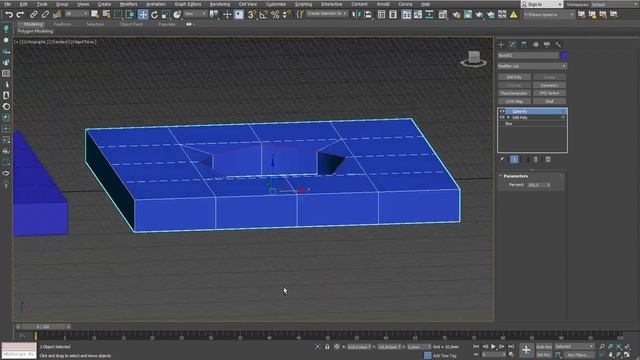Open the Customize menu
Screen dimensions: 640x360
point(276,4)
